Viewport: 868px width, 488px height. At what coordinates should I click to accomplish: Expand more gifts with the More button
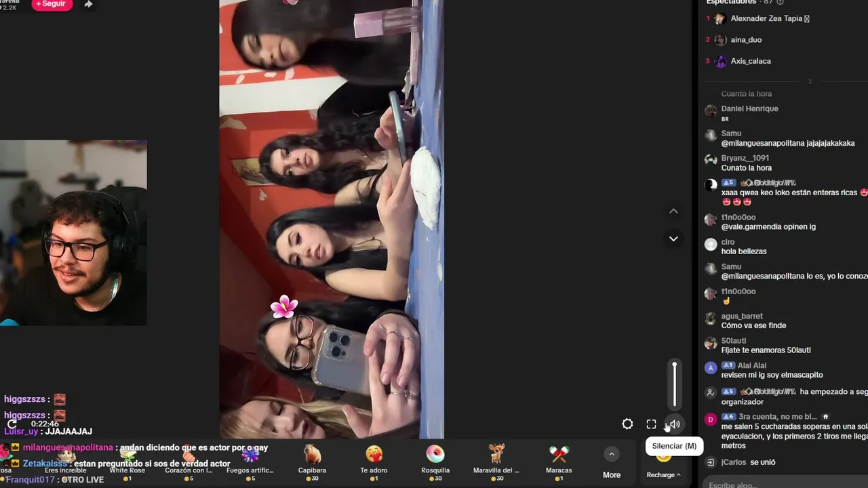[612, 464]
